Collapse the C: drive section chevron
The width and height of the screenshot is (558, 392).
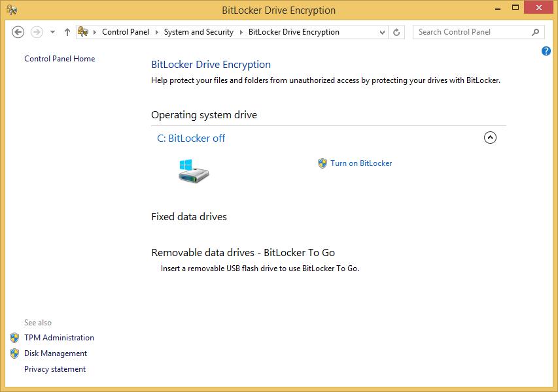tap(490, 138)
